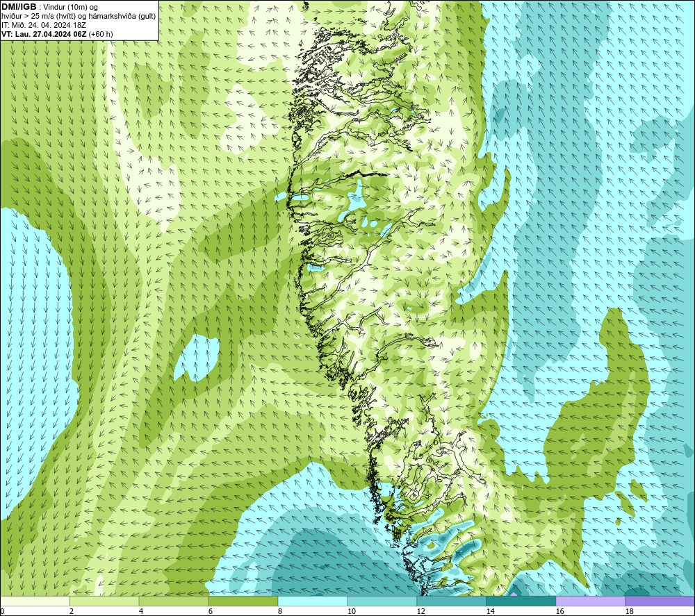Click the 12–14 m/s teal legend swatch
This screenshot has height=616, width=695.
coord(451,601)
